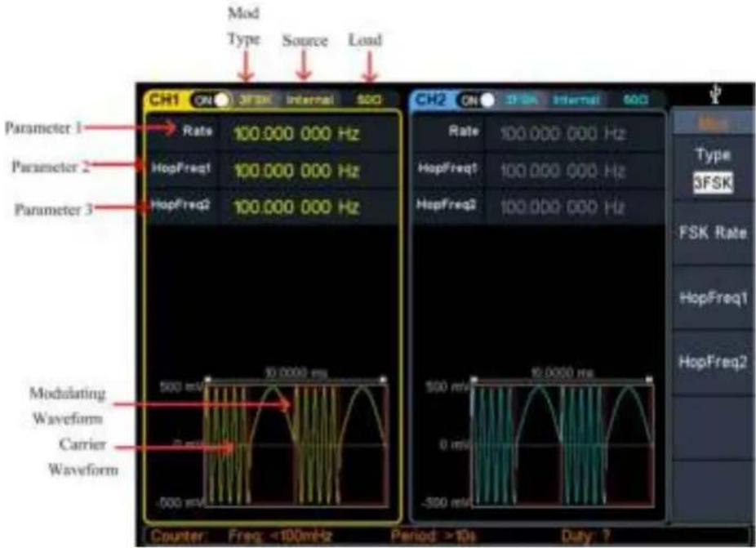The image size is (756, 548).
Task: Click the CH2 10.0000 ms time span label
Action: tap(563, 373)
